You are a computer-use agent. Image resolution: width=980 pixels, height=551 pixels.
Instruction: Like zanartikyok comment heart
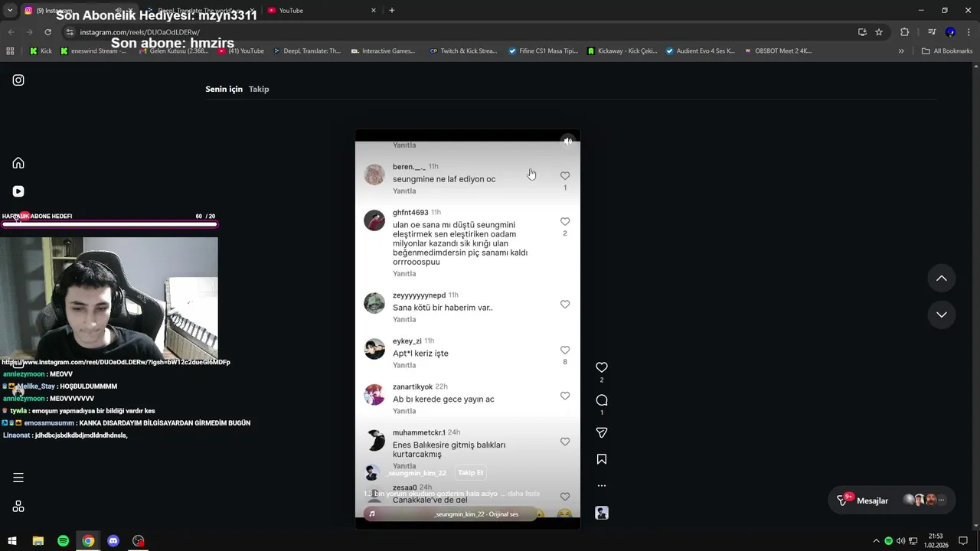565,396
